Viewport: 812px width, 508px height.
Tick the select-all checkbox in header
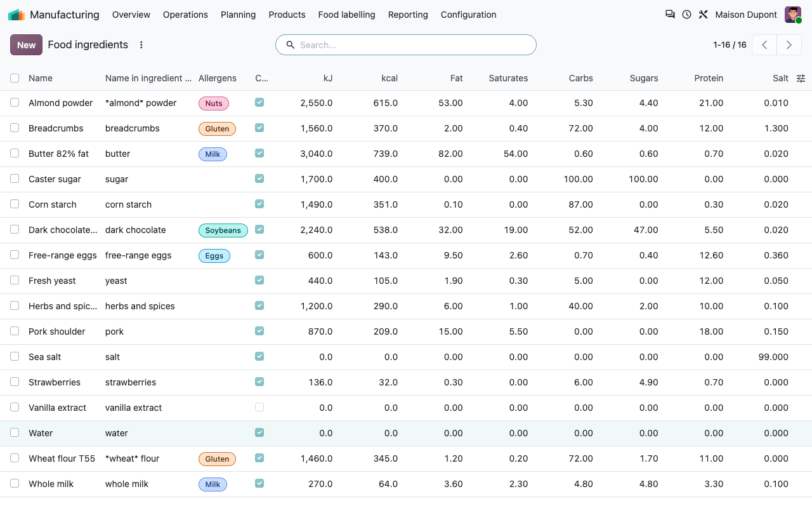[x=15, y=78]
